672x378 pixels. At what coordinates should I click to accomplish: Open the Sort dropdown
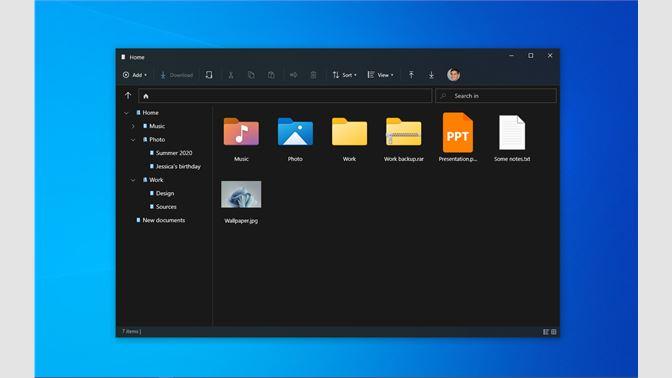pos(345,75)
